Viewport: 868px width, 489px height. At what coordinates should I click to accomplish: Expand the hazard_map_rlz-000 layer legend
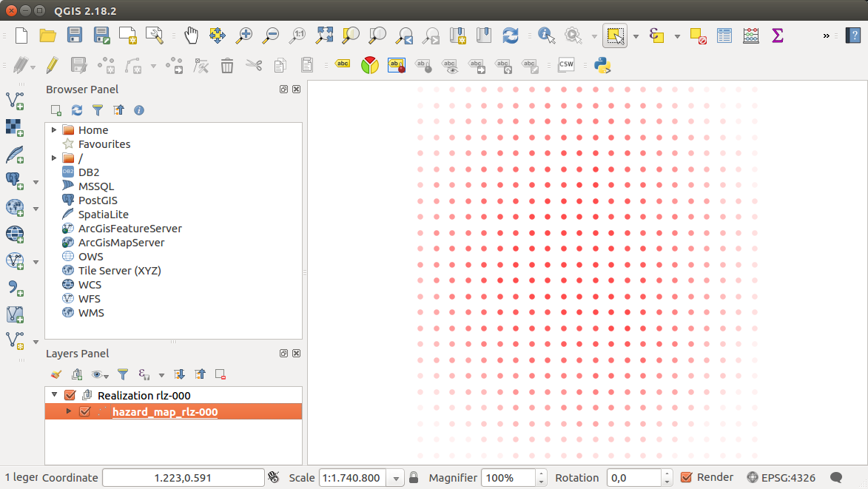pos(69,411)
